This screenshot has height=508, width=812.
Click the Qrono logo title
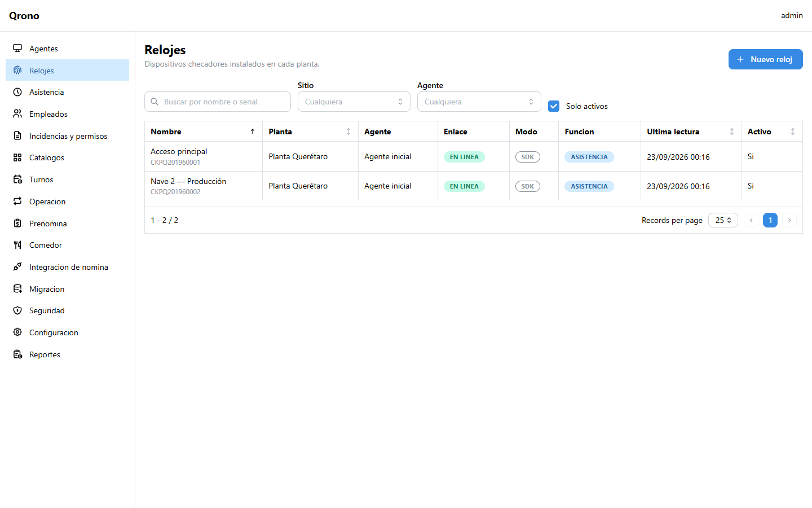(x=24, y=16)
